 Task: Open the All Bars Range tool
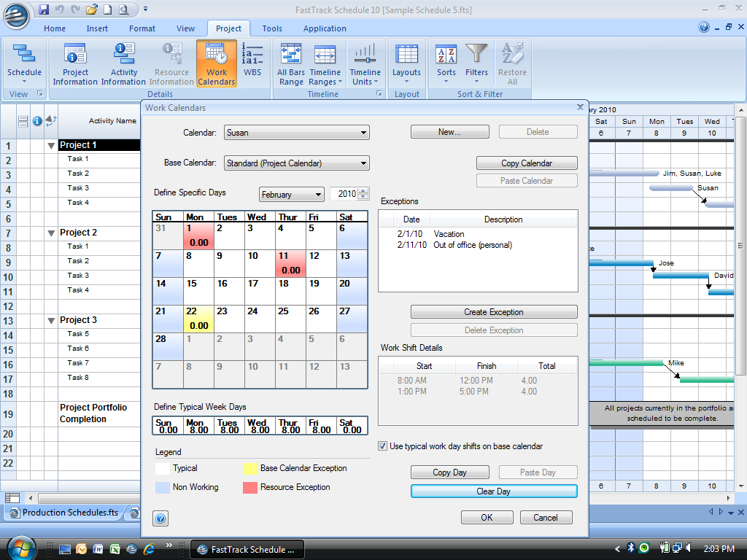[291, 56]
